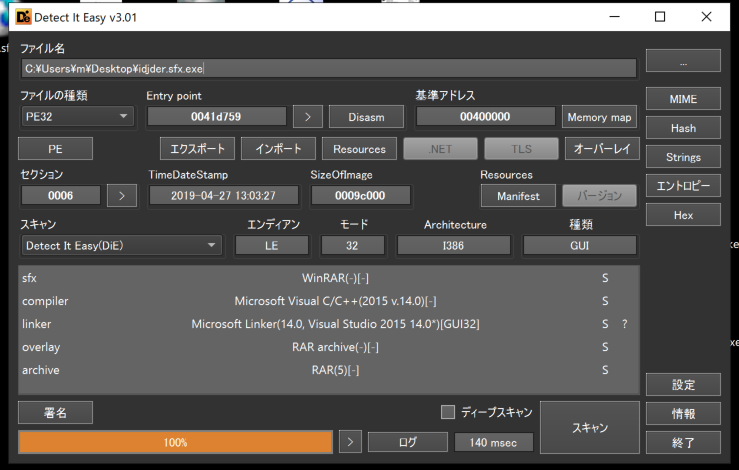Click the architecture I386 field
Screen dimensions: 739x470
click(453, 246)
